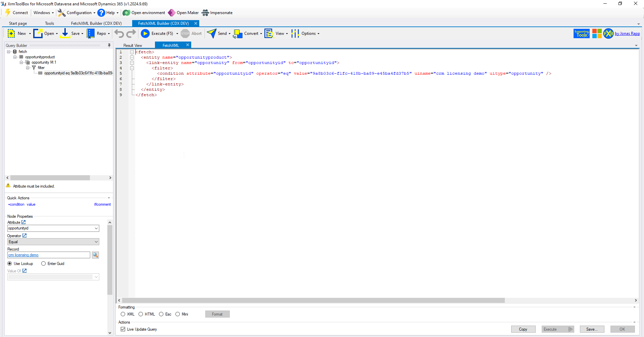Select Mini formatting option
The image size is (644, 337).
(178, 314)
